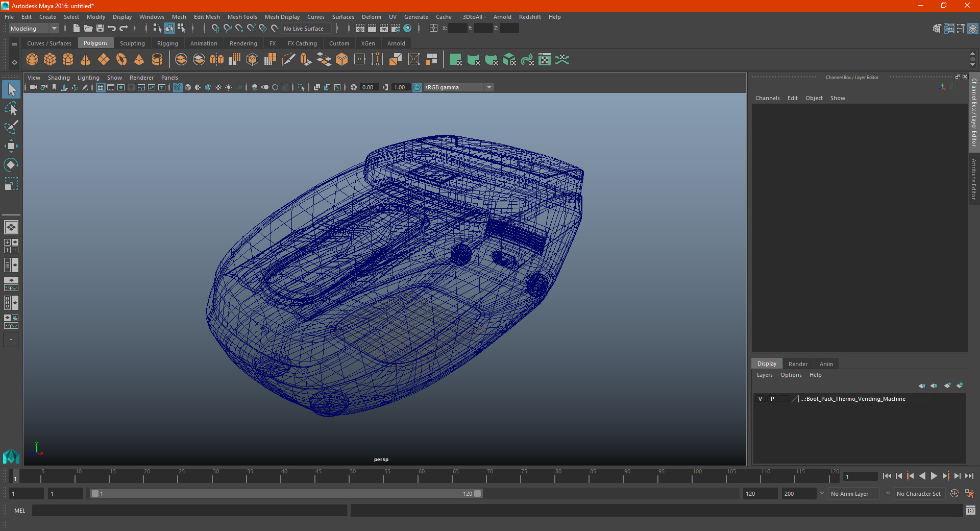Viewport: 980px width, 531px height.
Task: Create a polygon cylinder from the shelf
Action: [68, 60]
